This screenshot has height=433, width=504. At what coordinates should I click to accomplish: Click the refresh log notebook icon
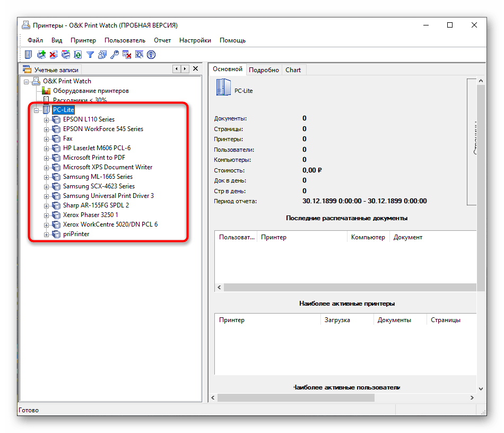(x=78, y=55)
